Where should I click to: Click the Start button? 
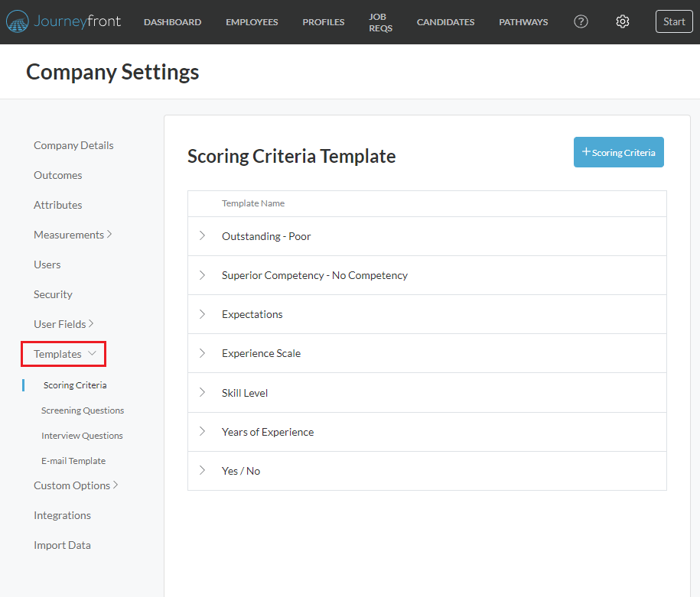point(673,21)
